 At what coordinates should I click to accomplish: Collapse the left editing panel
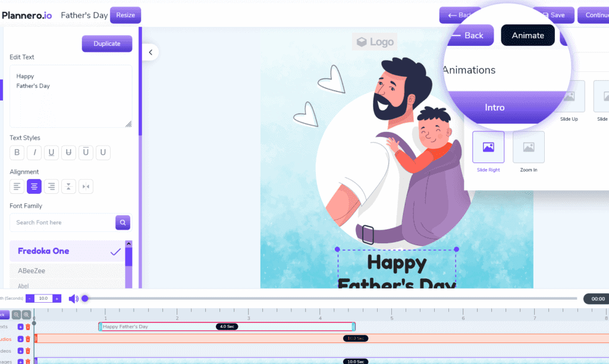click(x=150, y=52)
